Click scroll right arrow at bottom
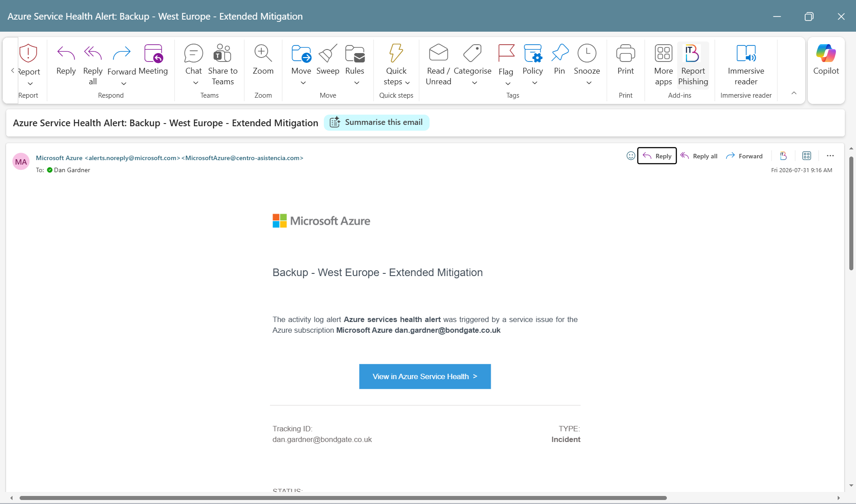Viewport: 856px width, 504px height. click(x=839, y=498)
